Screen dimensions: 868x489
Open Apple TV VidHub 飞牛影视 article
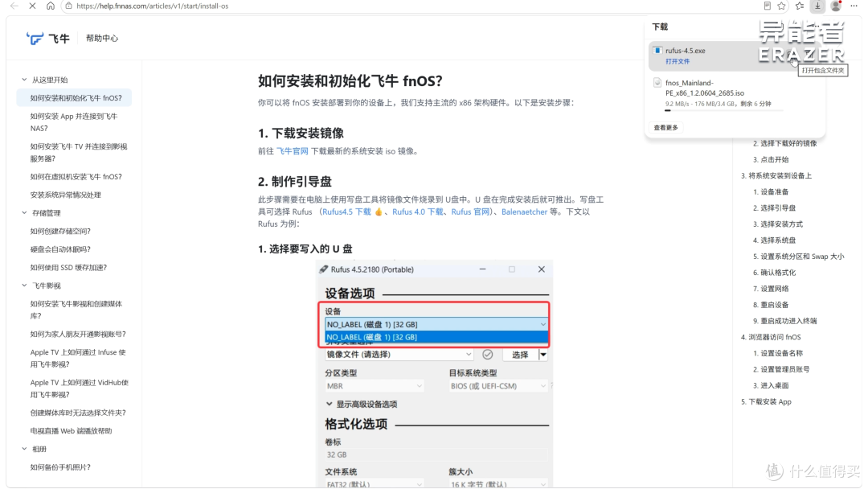point(79,388)
